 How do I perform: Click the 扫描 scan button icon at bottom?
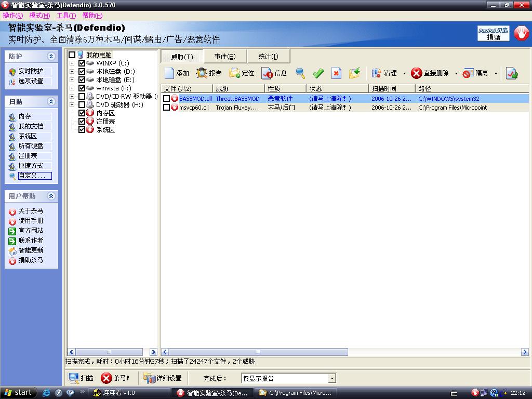click(74, 378)
